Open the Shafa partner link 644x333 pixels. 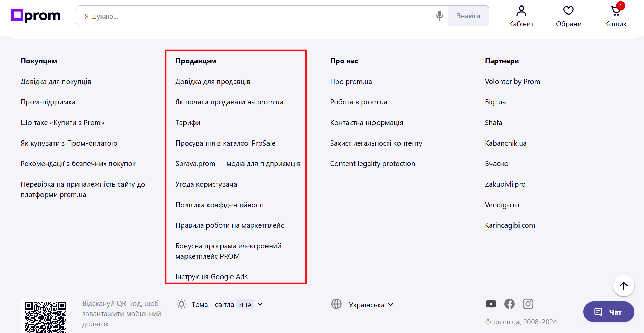(x=493, y=122)
